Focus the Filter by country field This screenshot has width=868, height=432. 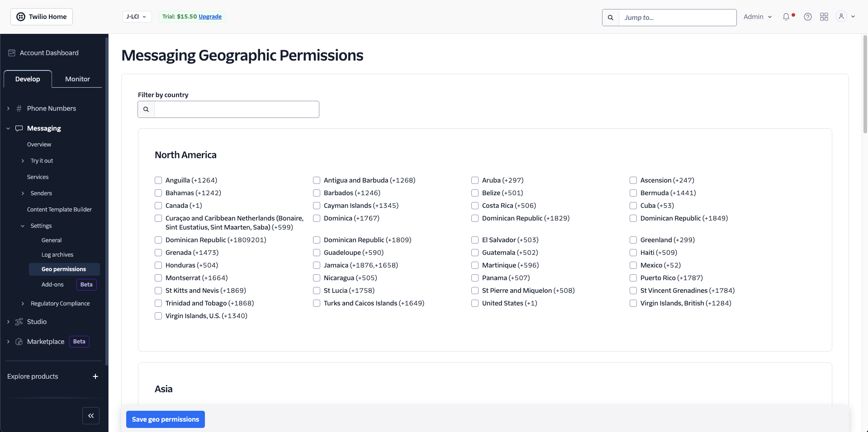point(237,109)
